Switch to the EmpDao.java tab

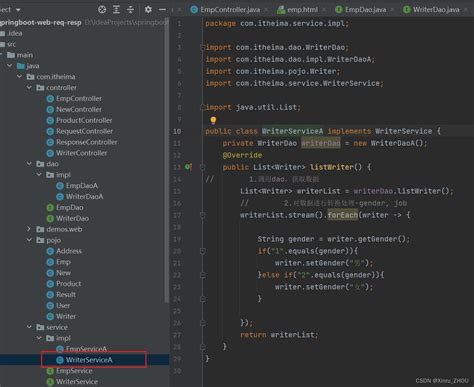[x=361, y=10]
